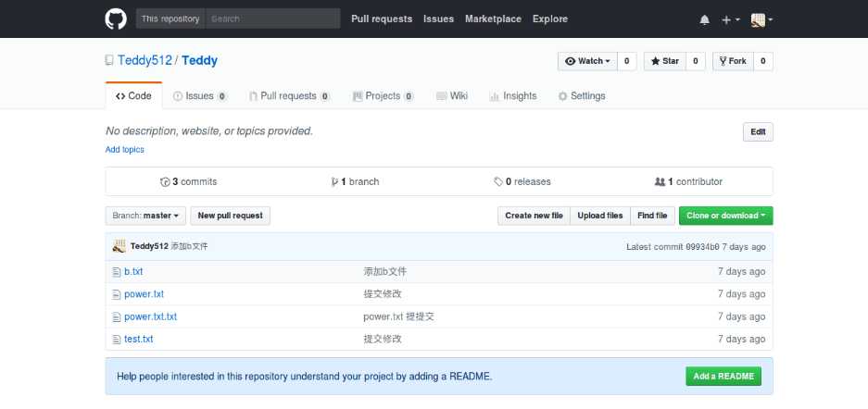868x409 pixels.
Task: Open the power.txt file
Action: pos(144,294)
